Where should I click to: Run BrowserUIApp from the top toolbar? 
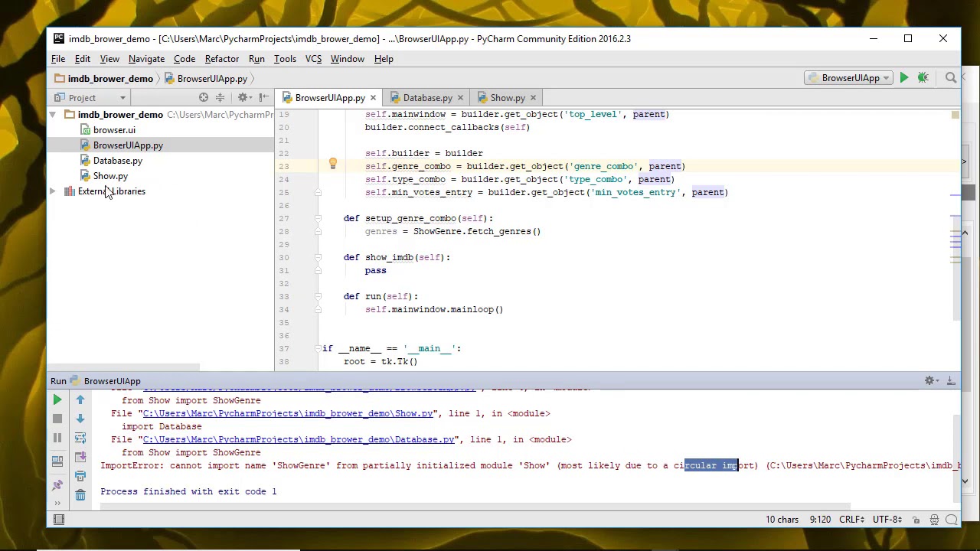904,78
